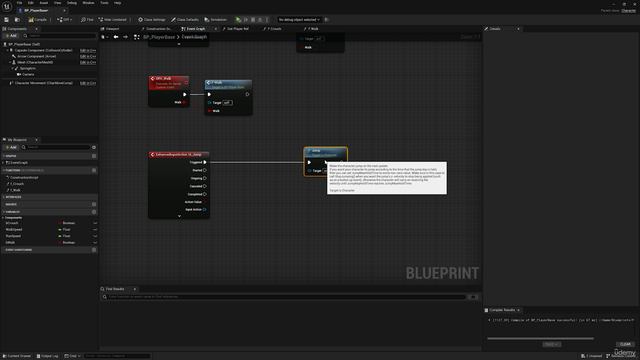This screenshot has height=360, width=640.
Task: Click the WalkSpeed Float type pill
Action: pos(65,229)
